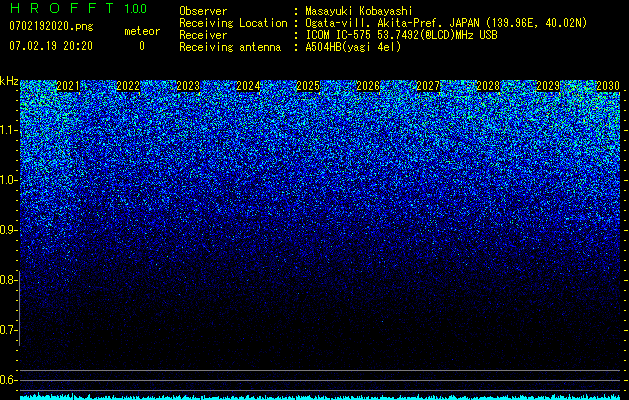This screenshot has height=400, width=629.
Task: Click the HROFFT 1.0.0 title text
Action: [78, 8]
